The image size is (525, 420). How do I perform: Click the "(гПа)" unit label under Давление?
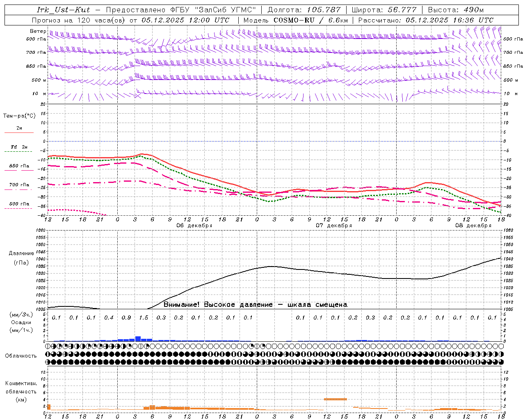click(21, 263)
